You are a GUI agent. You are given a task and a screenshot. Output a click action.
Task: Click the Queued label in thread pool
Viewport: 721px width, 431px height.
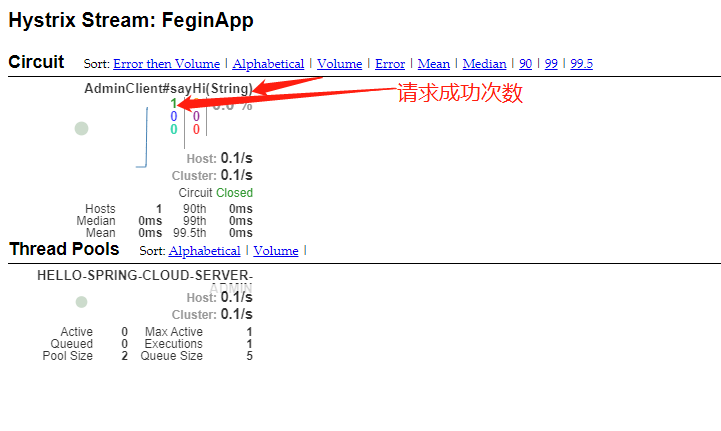coord(72,344)
